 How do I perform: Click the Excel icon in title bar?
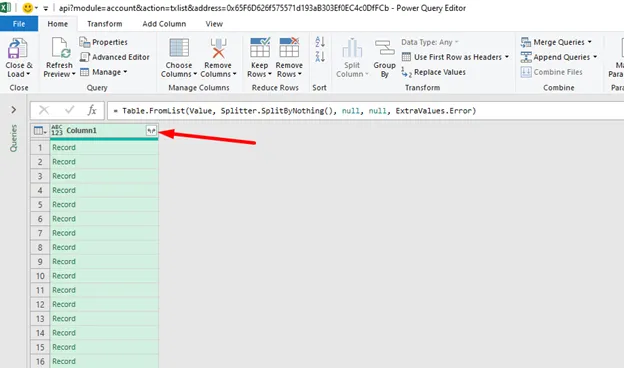[5, 7]
